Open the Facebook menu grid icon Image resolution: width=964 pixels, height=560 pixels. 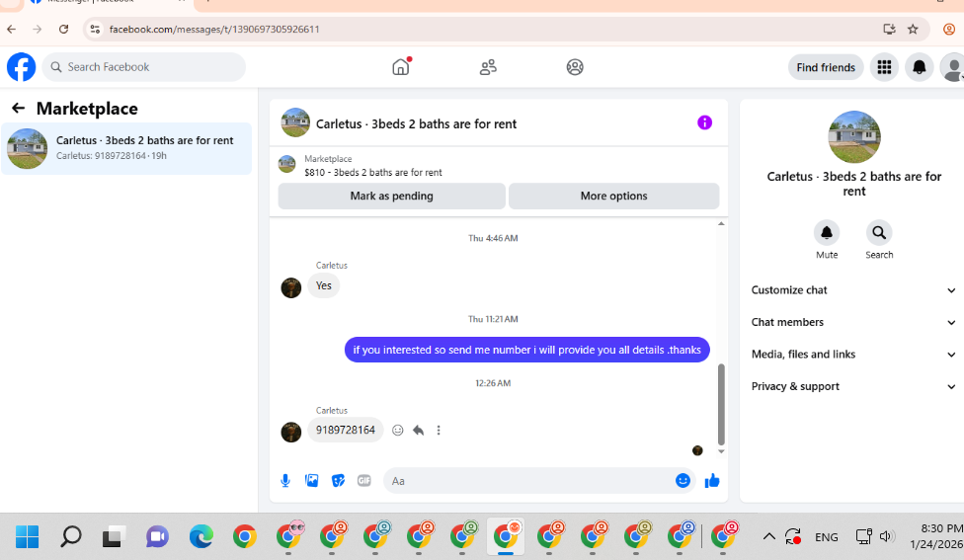tap(884, 67)
